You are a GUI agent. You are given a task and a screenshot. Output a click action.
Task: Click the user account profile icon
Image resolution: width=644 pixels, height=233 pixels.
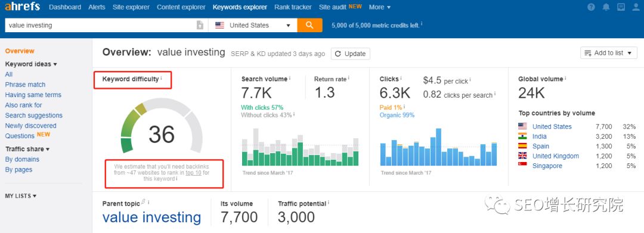[x=636, y=7]
